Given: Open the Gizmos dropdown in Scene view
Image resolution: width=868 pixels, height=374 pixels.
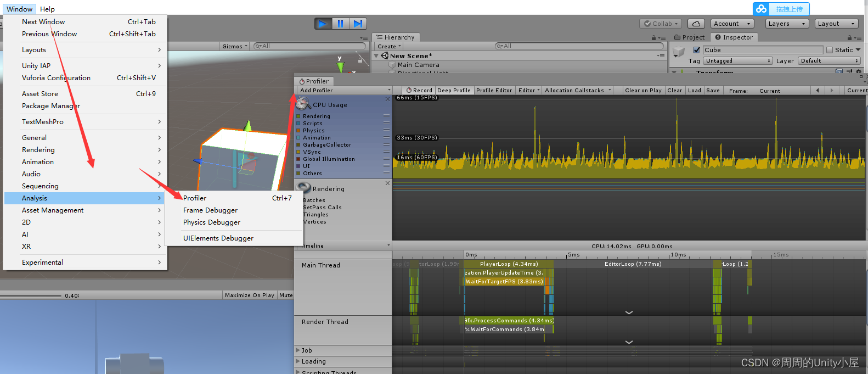Looking at the screenshot, I should coord(235,46).
